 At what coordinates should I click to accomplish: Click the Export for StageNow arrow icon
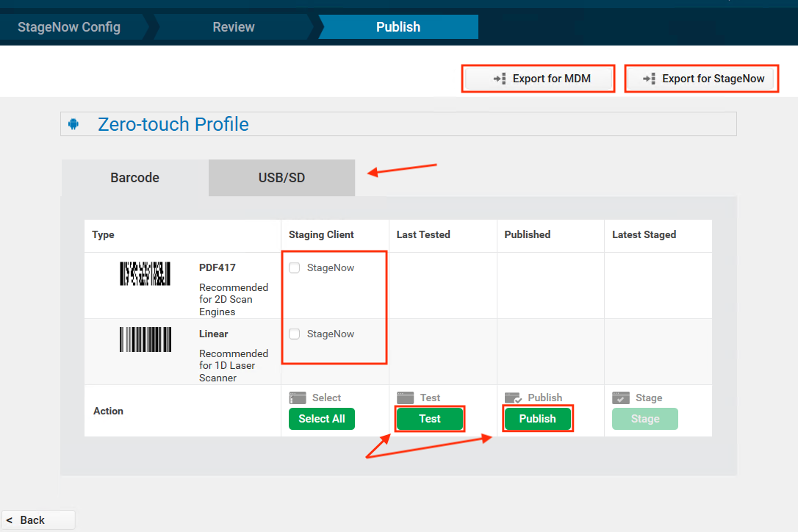(x=649, y=79)
